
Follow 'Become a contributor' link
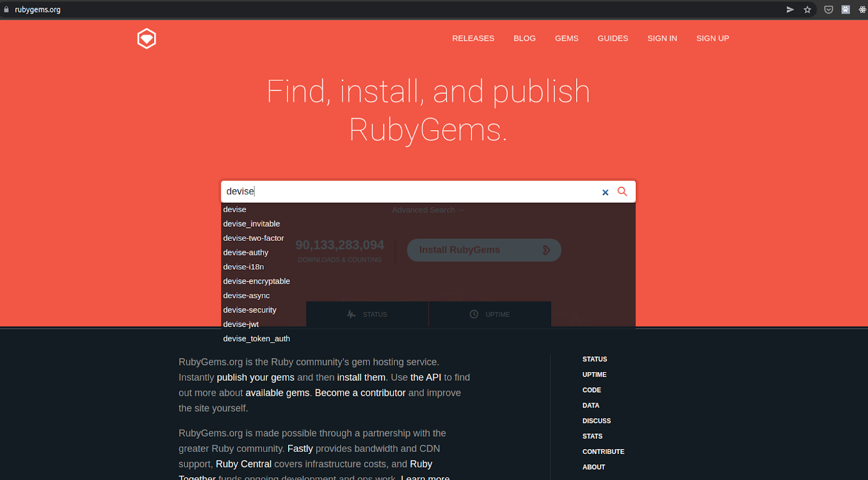point(360,393)
